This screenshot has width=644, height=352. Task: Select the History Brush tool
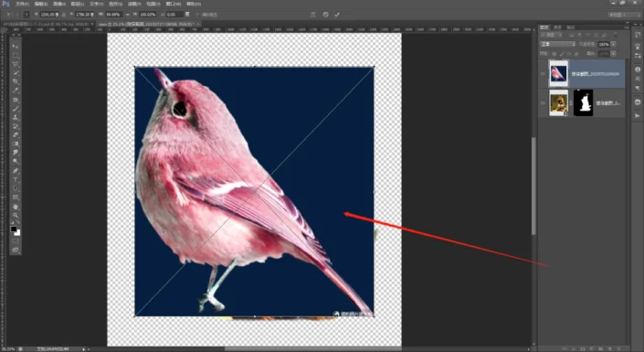coord(16,127)
